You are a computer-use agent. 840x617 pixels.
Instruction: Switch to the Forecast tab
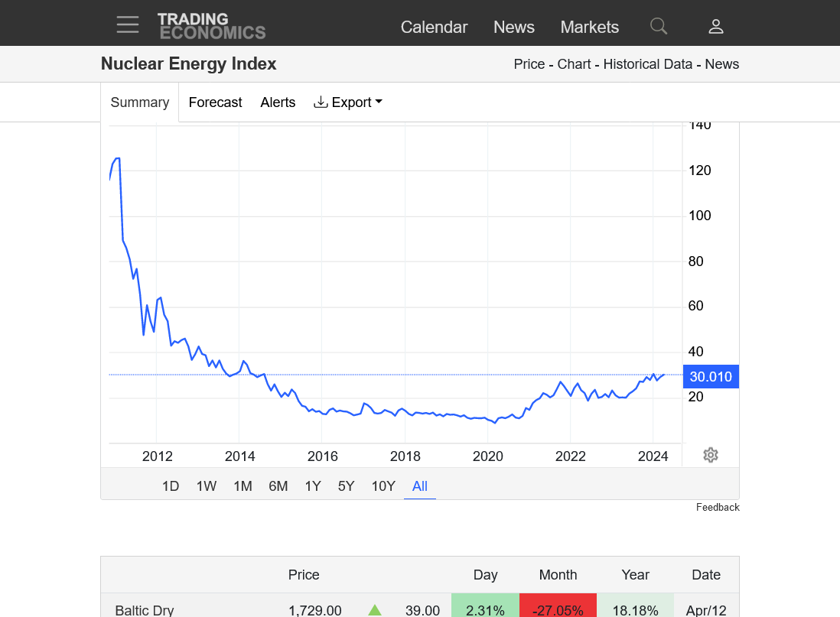tap(215, 102)
